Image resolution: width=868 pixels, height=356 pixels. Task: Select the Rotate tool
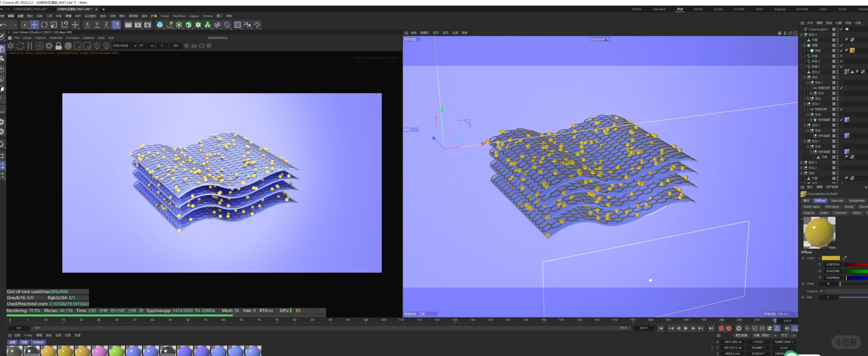click(44, 25)
